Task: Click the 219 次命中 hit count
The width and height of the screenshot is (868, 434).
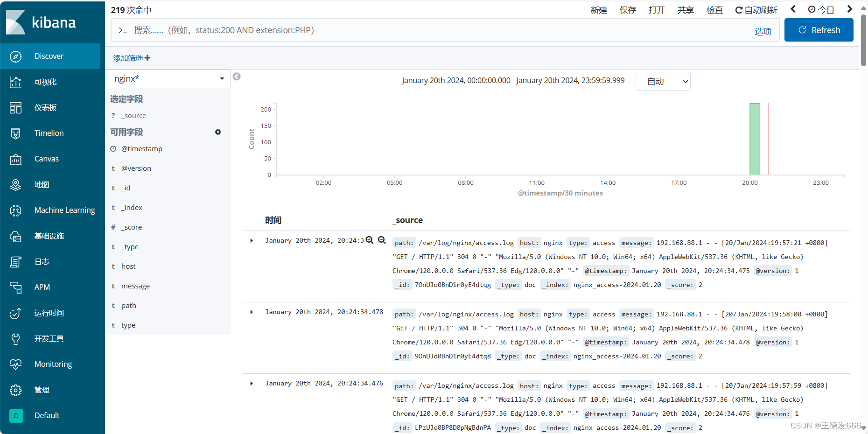Action: point(131,10)
